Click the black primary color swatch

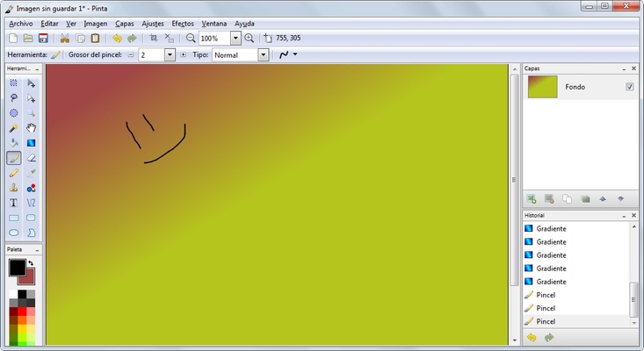18,268
